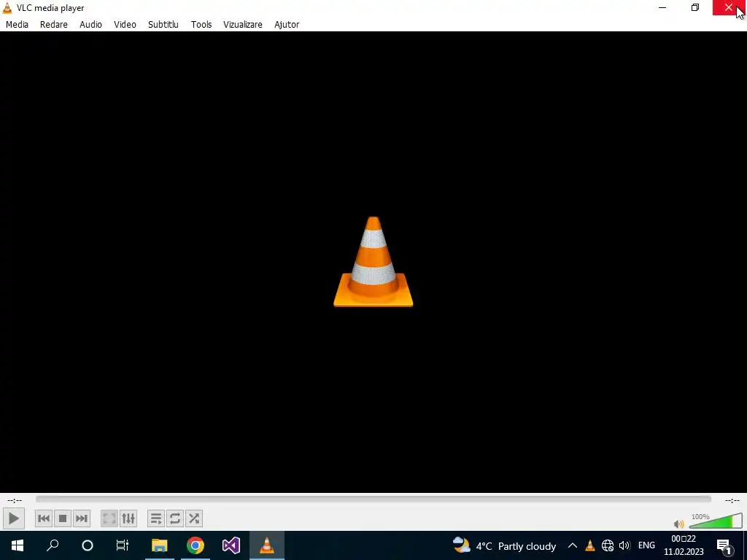Close the VLC media player window
Screen dimensions: 747x560
tap(729, 7)
